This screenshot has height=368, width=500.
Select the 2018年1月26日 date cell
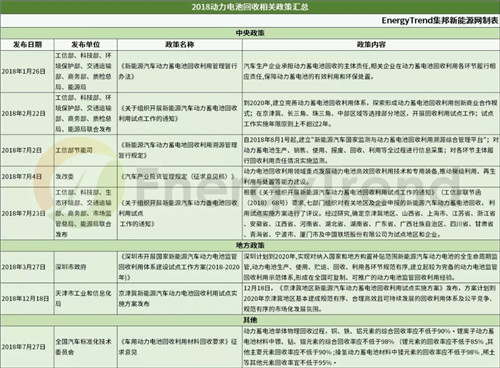point(24,71)
